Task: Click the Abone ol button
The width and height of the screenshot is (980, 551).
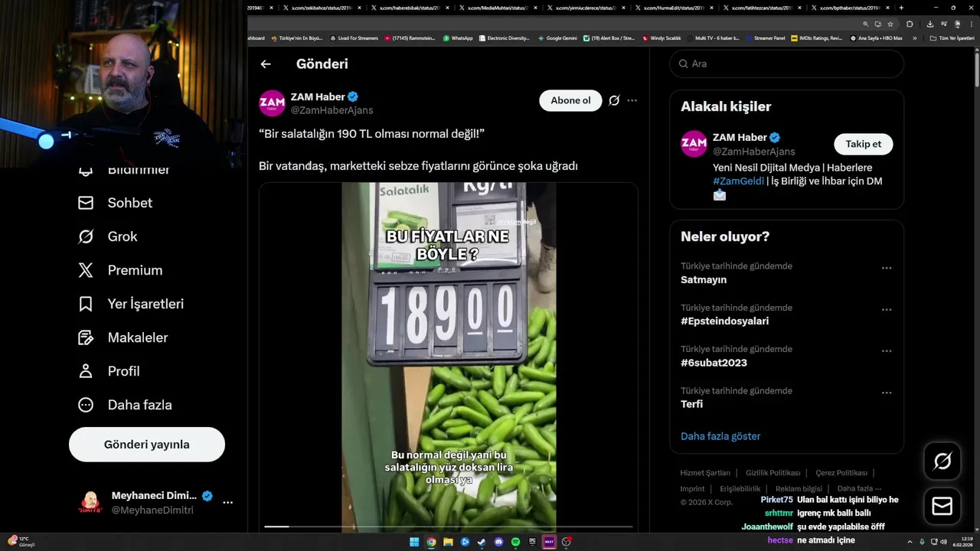Action: (571, 100)
